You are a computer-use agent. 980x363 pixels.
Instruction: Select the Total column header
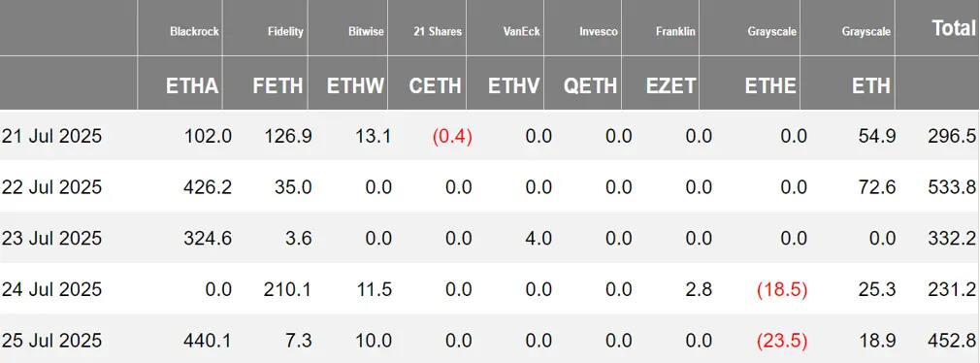coord(954,27)
